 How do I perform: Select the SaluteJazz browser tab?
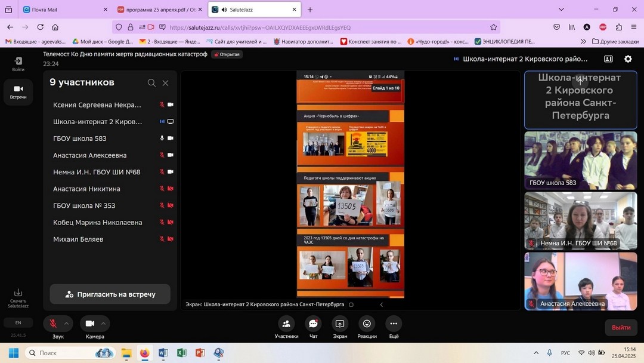(x=255, y=10)
